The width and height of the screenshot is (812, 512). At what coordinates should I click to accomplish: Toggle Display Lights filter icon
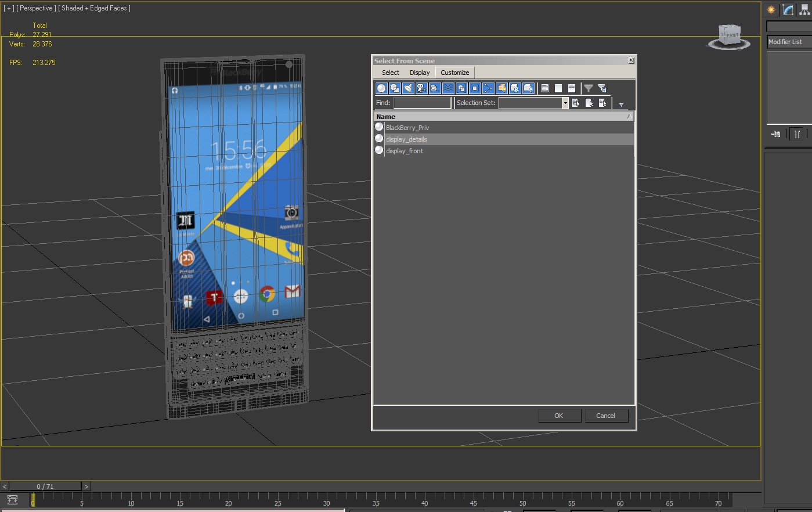pos(408,88)
